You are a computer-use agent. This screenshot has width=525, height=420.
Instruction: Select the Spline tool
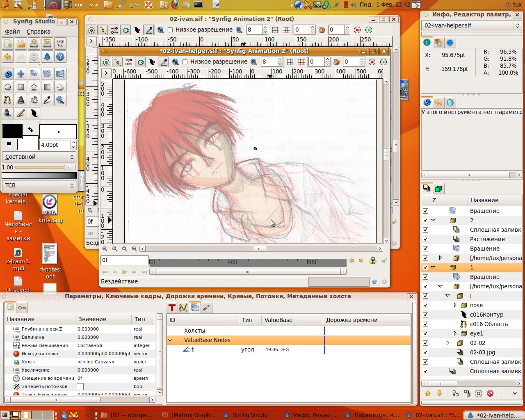click(8, 100)
